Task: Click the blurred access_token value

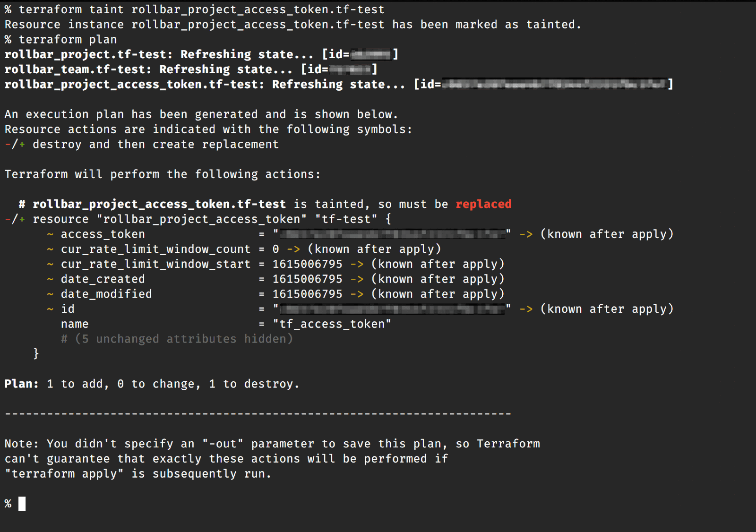Action: pyautogui.click(x=392, y=234)
